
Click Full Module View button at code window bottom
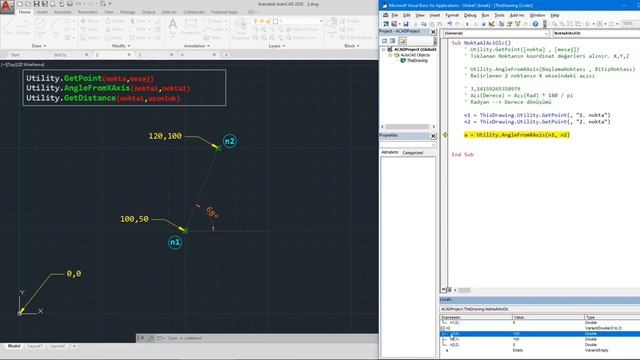449,290
